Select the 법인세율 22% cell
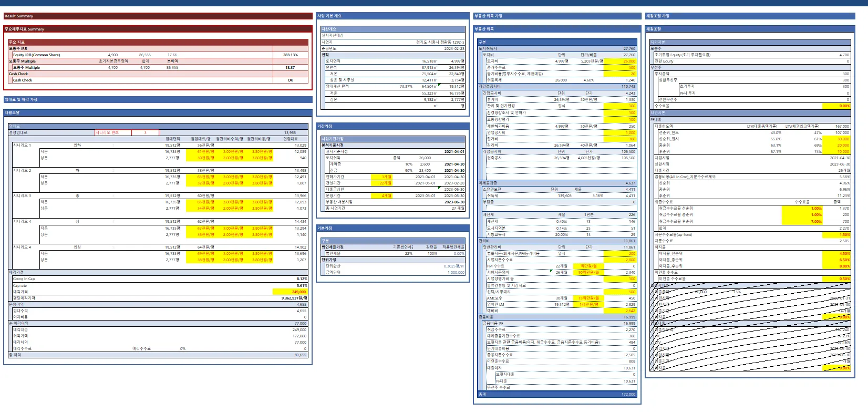 (x=408, y=254)
